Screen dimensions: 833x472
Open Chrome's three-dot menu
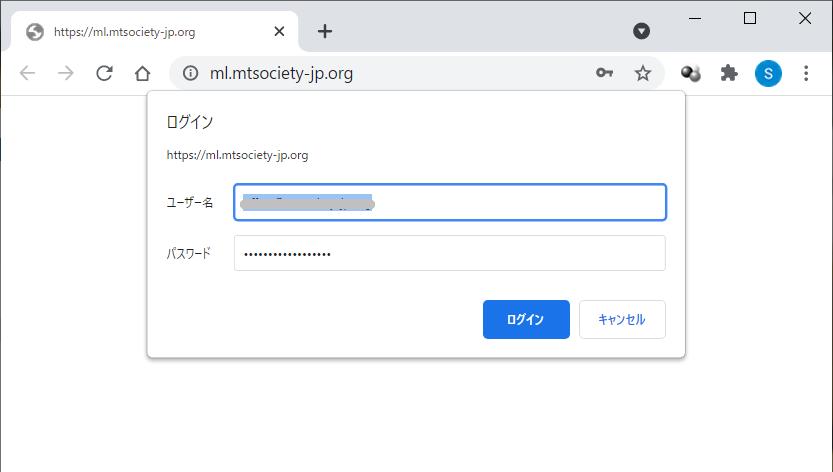tap(806, 73)
